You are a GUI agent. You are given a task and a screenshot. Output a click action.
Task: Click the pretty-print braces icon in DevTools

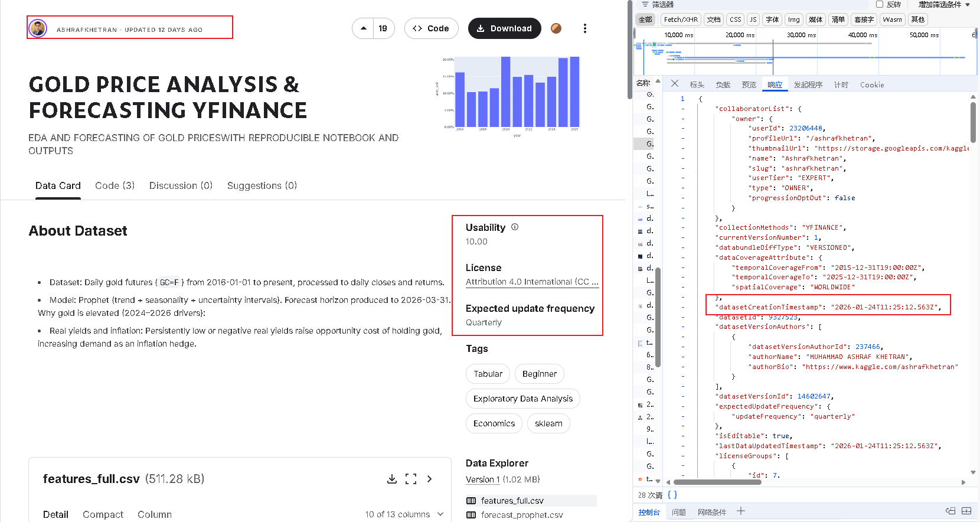click(x=672, y=495)
